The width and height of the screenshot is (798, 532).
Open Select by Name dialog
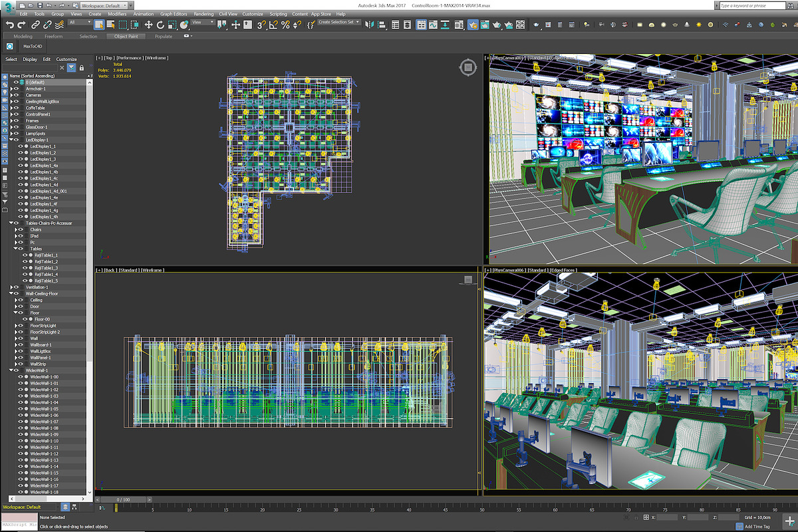coord(110,25)
